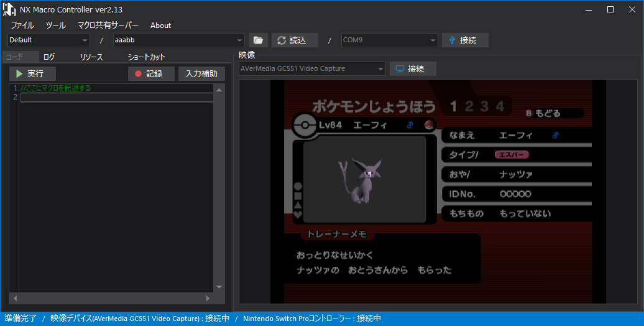Click code editor line 2 input

click(117, 97)
